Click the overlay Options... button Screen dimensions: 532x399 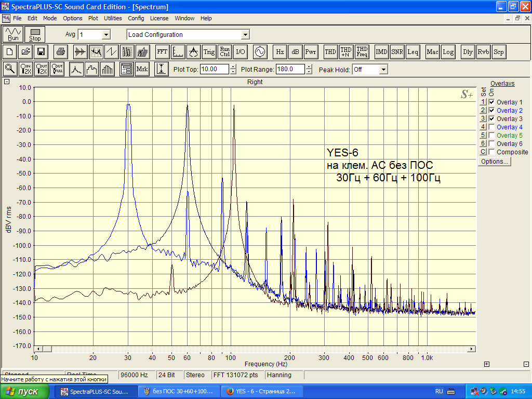(495, 162)
